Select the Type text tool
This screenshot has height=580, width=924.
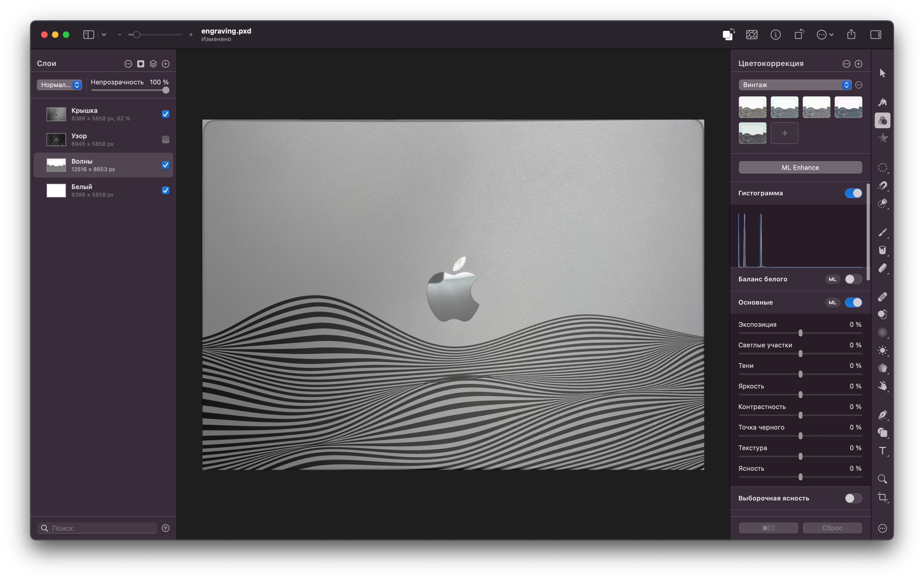tap(882, 451)
